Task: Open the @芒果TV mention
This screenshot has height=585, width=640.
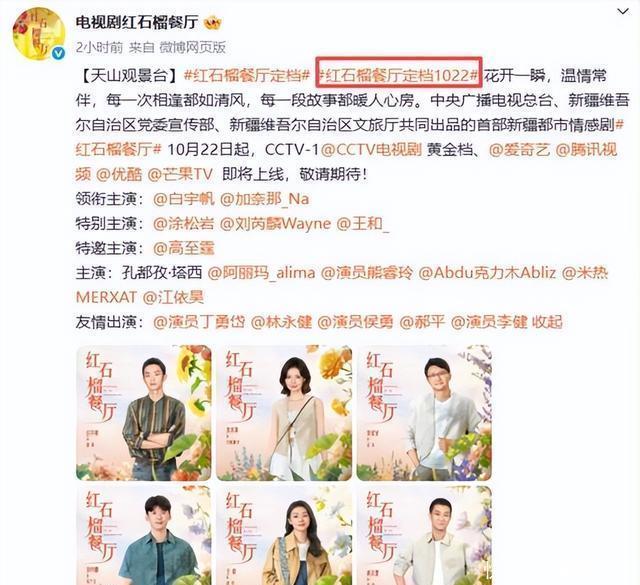Action: (x=180, y=174)
